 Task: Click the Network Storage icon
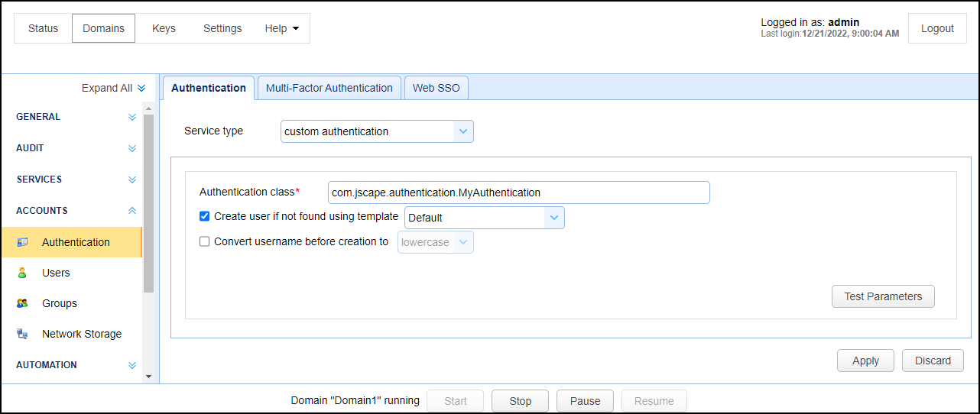click(22, 334)
